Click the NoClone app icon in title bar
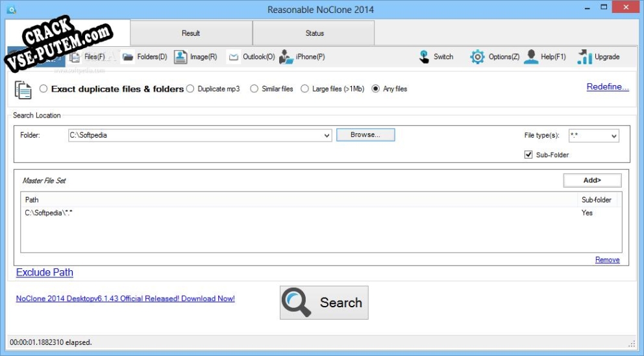This screenshot has width=644, height=356. pos(12,10)
